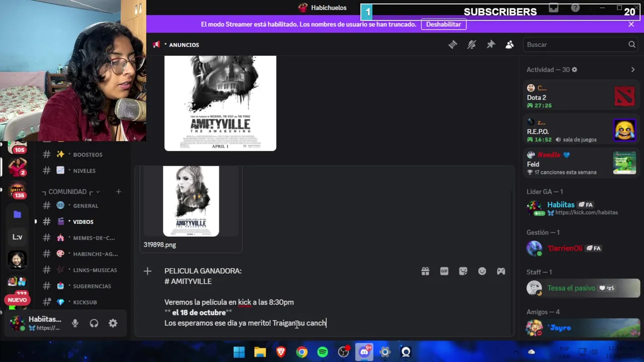Open the OneDrive cloud tray icon
The width and height of the screenshot is (644, 362).
[x=531, y=352]
